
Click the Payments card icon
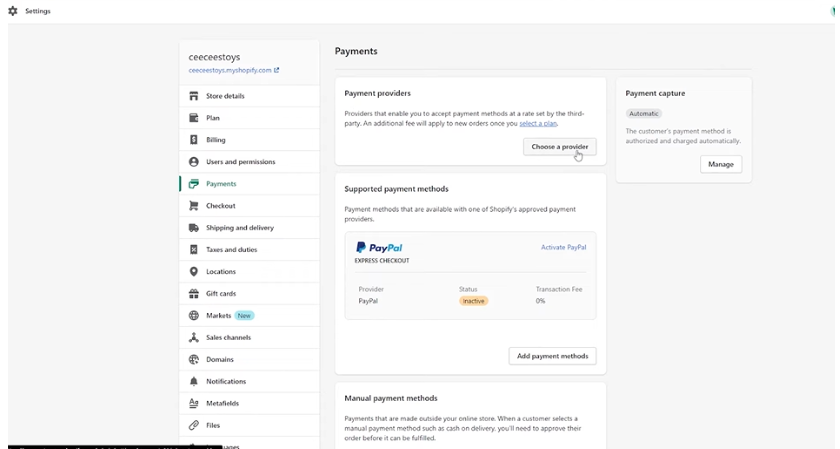pyautogui.click(x=194, y=184)
